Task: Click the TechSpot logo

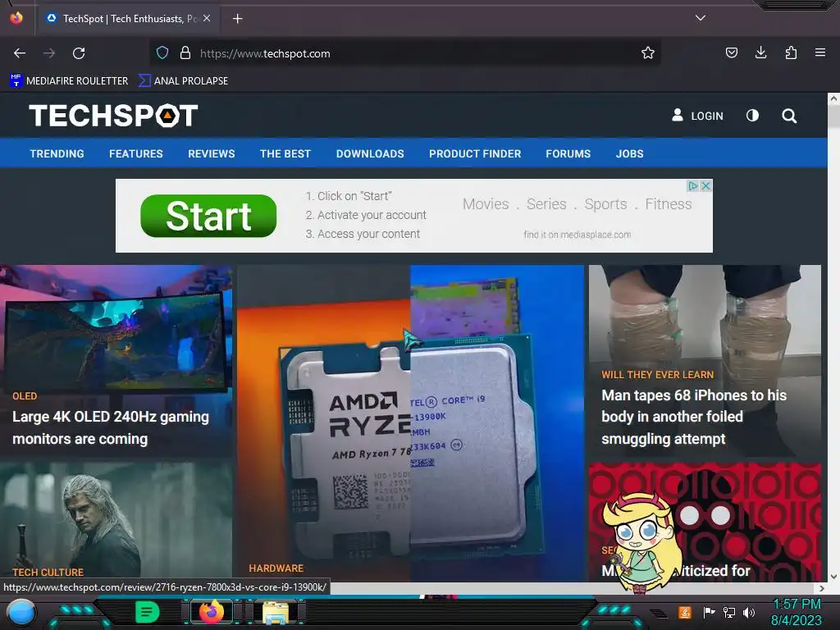Action: [113, 116]
